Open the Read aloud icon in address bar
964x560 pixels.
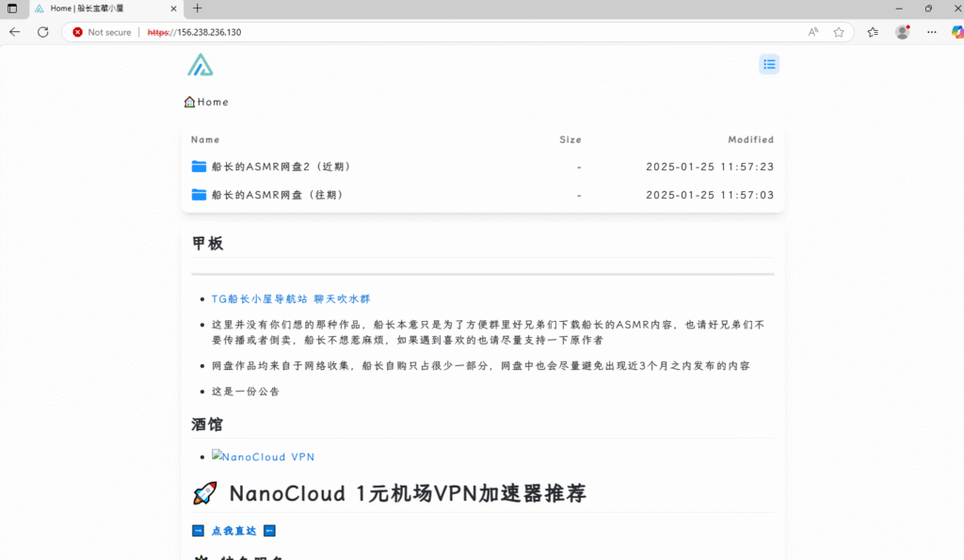point(813,32)
